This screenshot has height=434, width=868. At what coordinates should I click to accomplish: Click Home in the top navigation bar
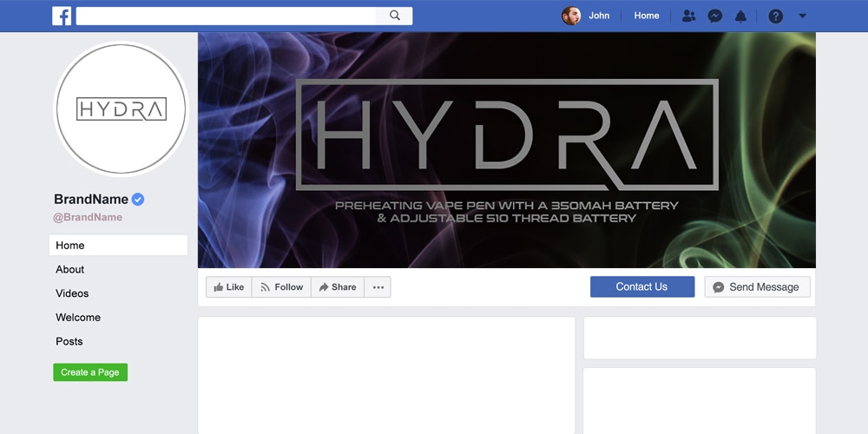647,16
